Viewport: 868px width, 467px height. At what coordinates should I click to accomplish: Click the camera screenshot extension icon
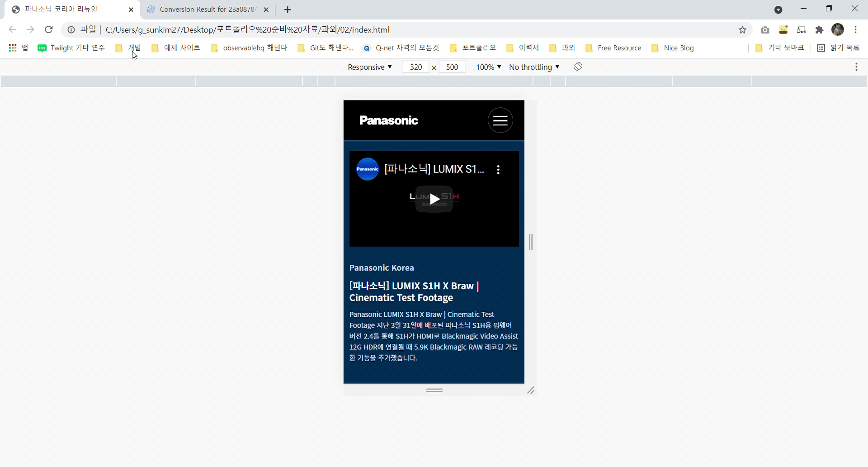coord(765,30)
